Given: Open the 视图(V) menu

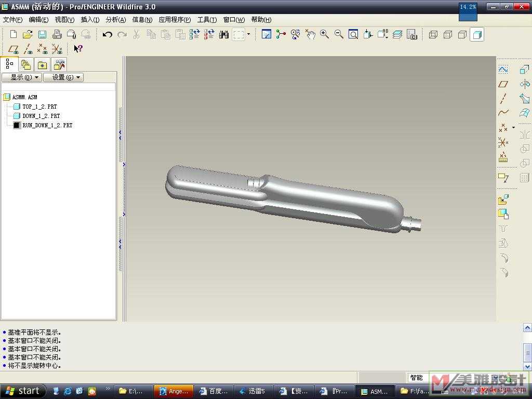Looking at the screenshot, I should click(x=64, y=20).
